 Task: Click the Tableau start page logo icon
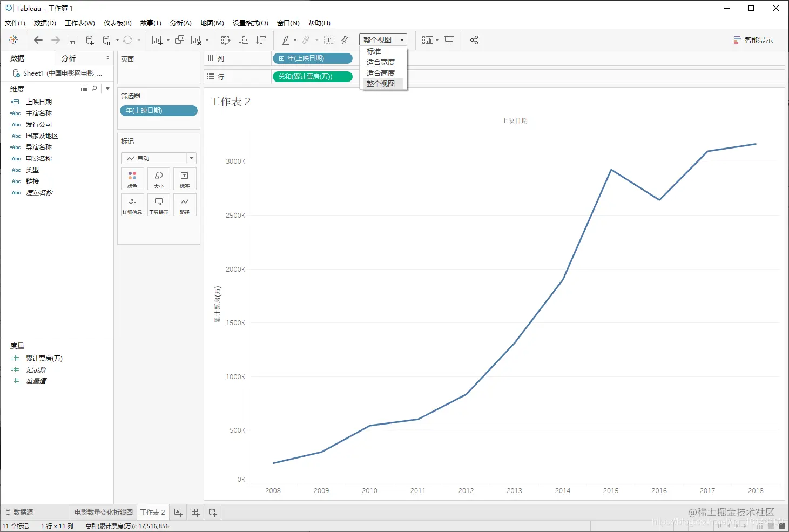[14, 40]
